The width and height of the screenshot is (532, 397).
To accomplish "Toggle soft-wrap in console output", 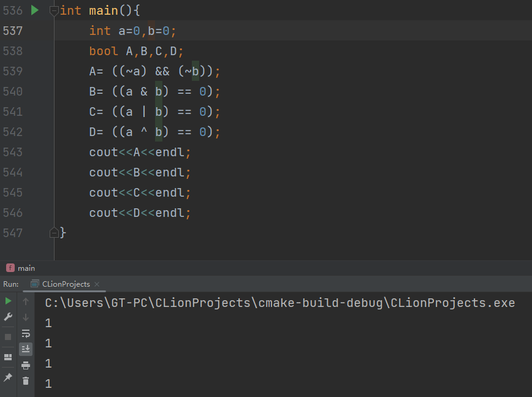I will (x=26, y=333).
